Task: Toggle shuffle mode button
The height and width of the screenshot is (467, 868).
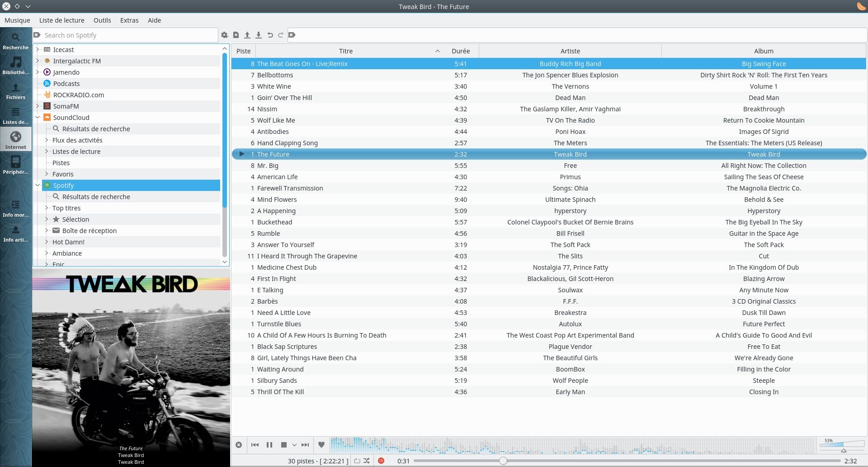Action: coord(367,461)
